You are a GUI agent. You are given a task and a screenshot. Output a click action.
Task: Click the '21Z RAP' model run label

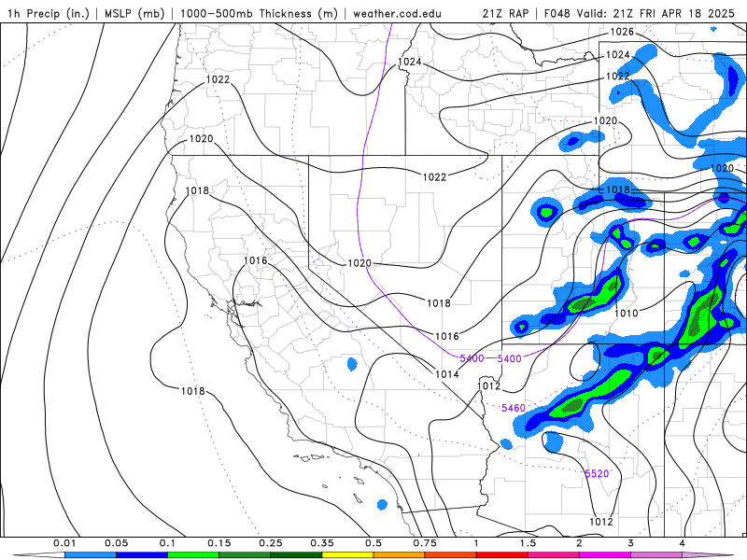[x=505, y=13]
